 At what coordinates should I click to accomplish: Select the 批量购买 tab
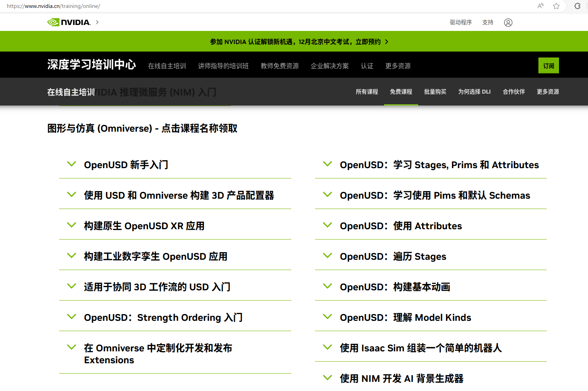pos(435,92)
